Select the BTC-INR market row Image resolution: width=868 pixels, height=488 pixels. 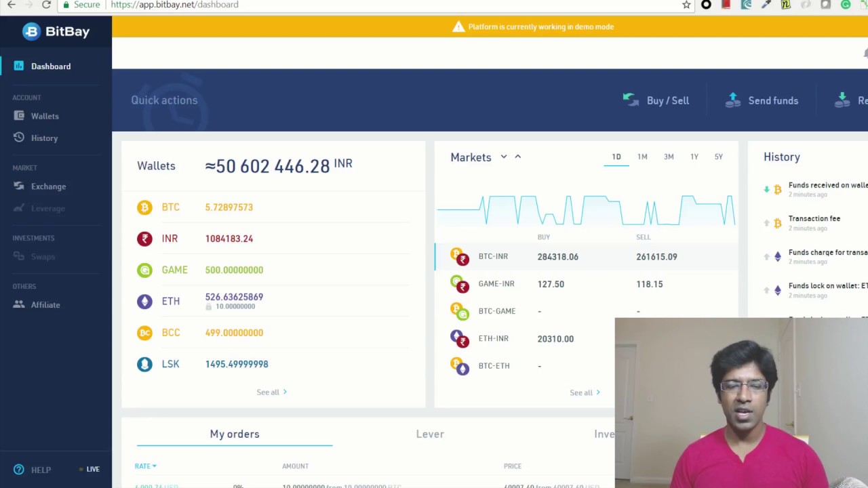pos(586,257)
